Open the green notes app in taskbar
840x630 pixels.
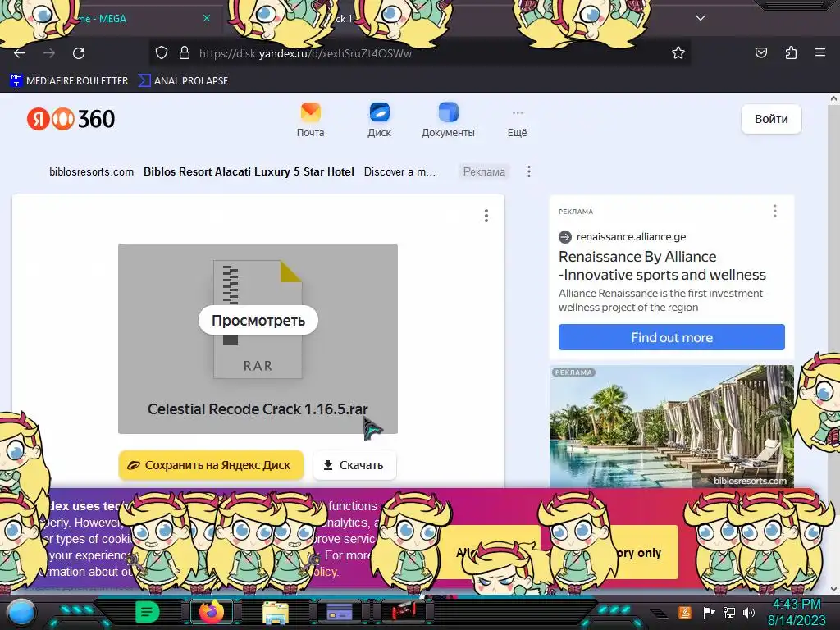click(147, 612)
